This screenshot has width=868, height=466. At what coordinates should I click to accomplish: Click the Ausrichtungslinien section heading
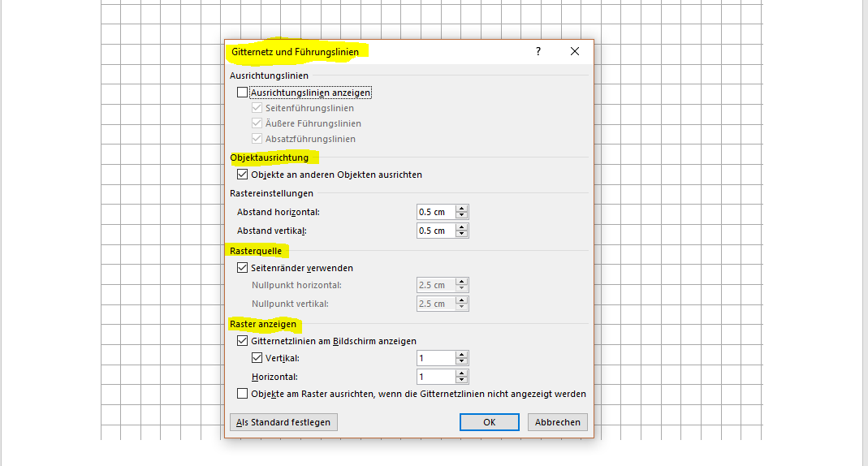269,76
